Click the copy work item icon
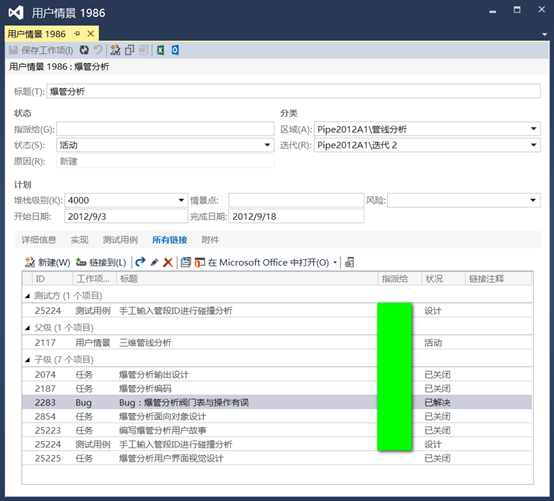The image size is (554, 501). tap(129, 50)
